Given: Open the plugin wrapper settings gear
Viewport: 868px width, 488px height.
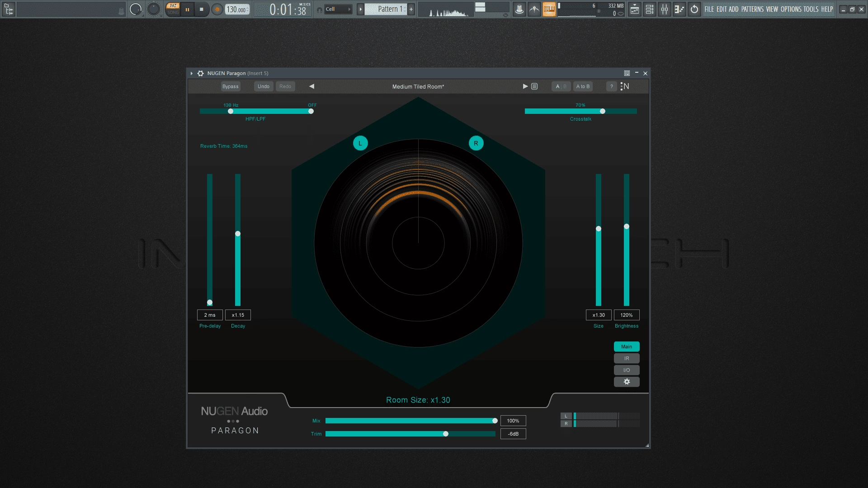Looking at the screenshot, I should tap(200, 73).
